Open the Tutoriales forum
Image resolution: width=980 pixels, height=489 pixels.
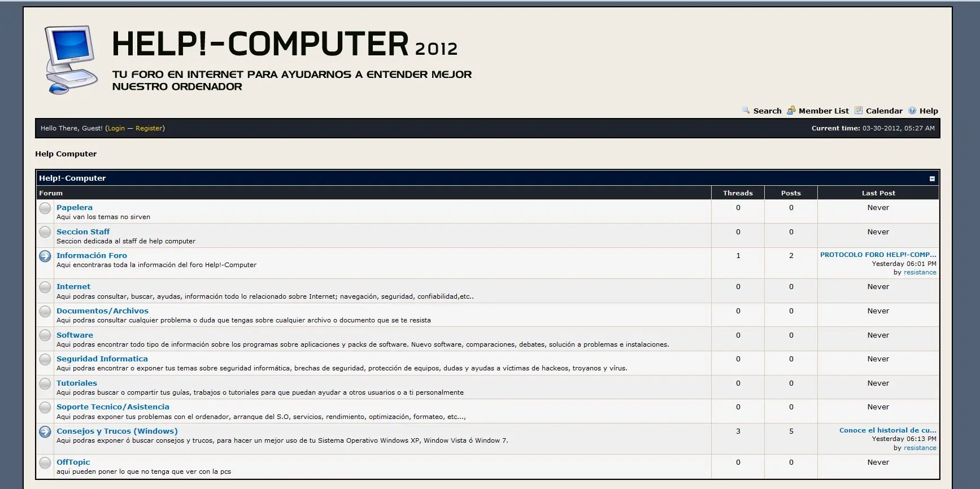click(77, 383)
